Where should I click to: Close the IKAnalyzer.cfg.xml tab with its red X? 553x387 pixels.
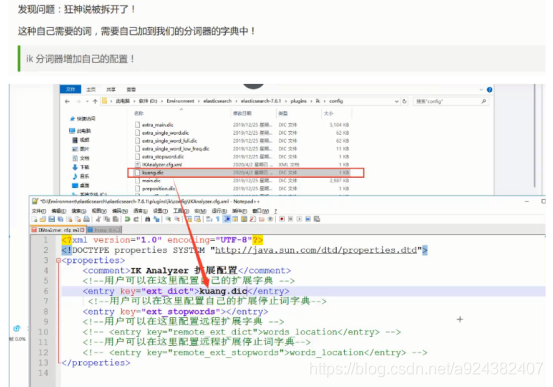[x=82, y=230]
